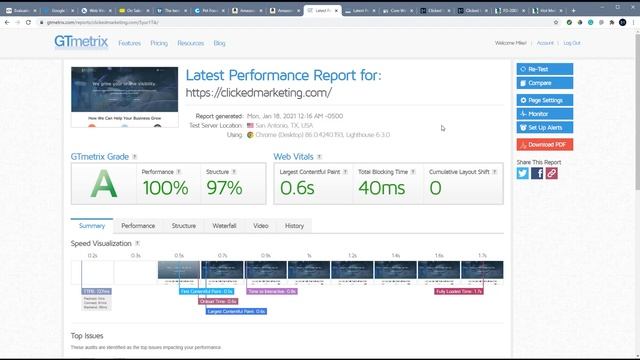Click the green extension icon after the star
The image size is (640, 360).
569,22
